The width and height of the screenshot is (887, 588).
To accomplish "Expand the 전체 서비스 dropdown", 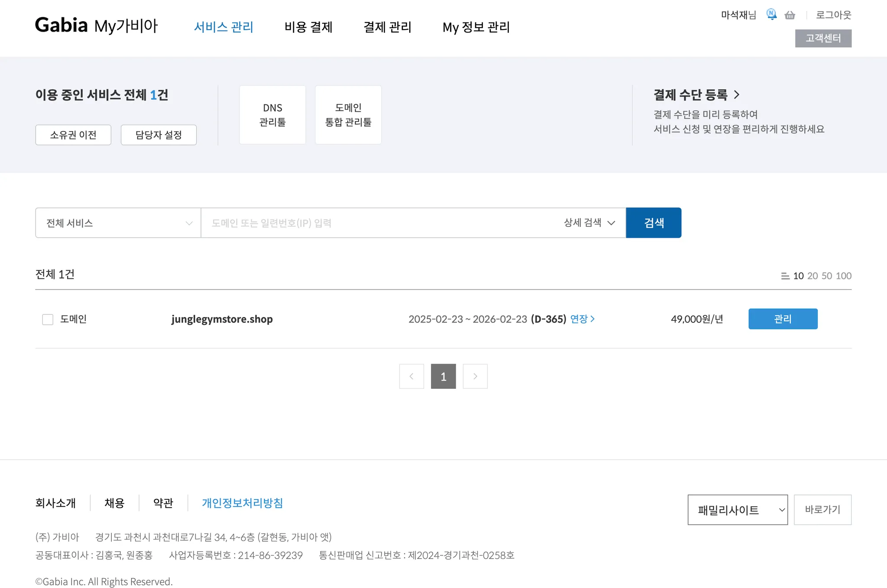I will point(118,223).
